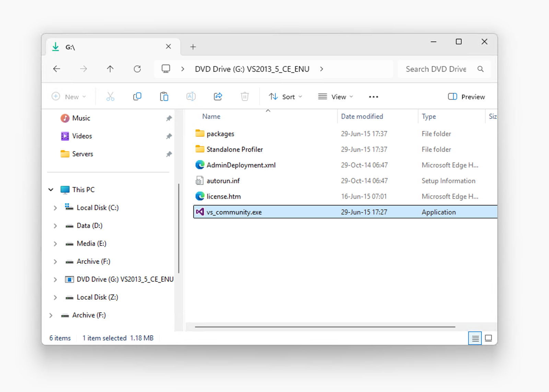
Task: Click the '6 items' status text
Action: pos(60,338)
